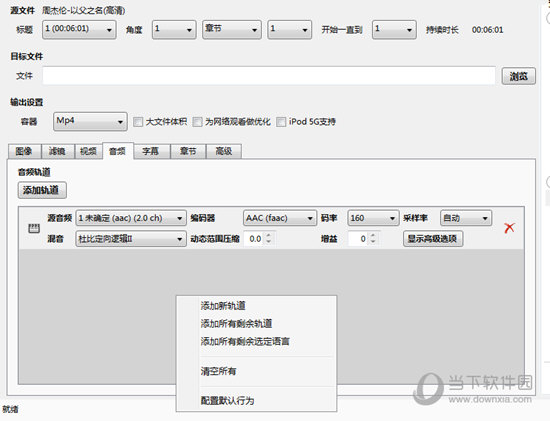Open the 容器 Mp4 container dropdown

click(x=90, y=121)
